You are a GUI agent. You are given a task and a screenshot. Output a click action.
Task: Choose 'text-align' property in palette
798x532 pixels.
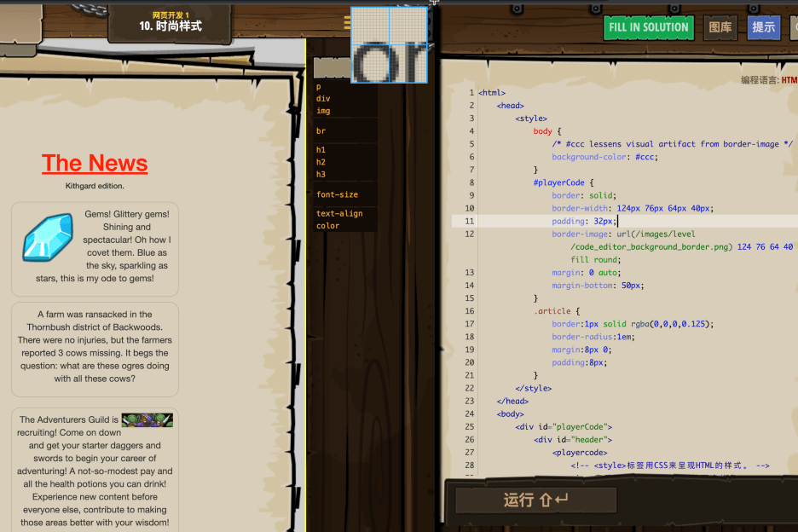339,214
